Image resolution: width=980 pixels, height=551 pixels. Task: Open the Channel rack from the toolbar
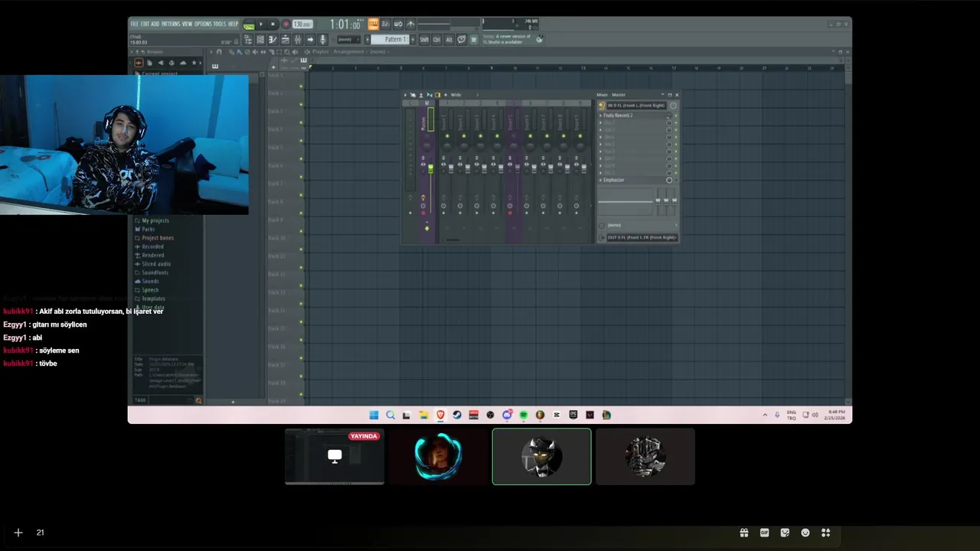click(x=260, y=39)
